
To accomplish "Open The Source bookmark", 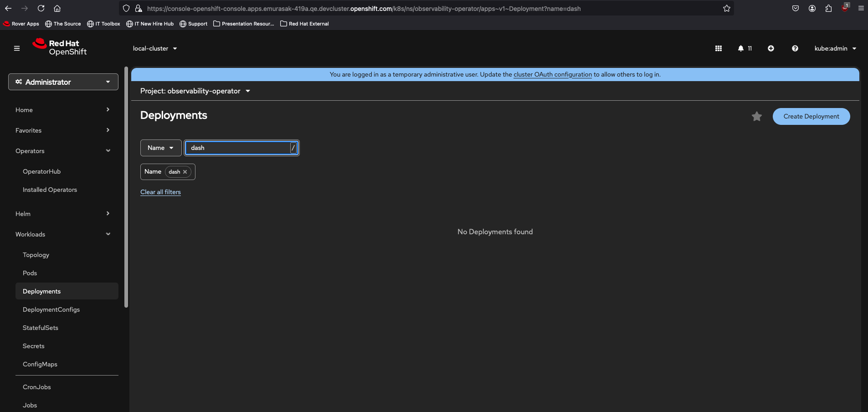I will 63,24.
